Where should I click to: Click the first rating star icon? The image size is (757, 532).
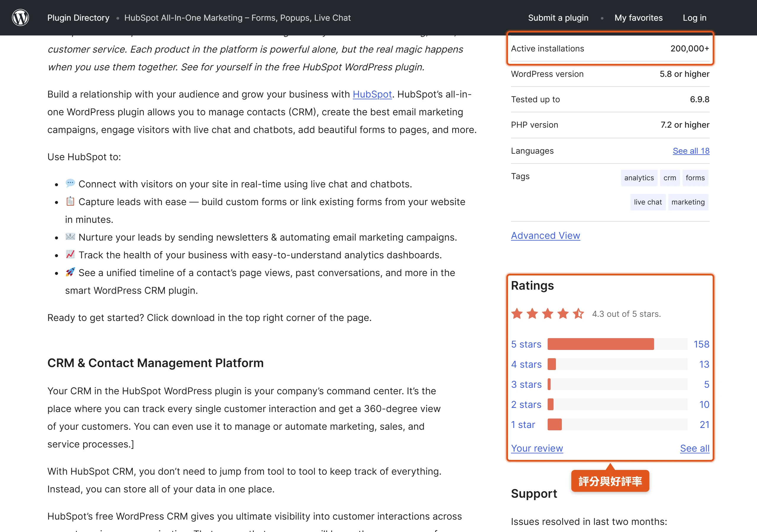(517, 314)
